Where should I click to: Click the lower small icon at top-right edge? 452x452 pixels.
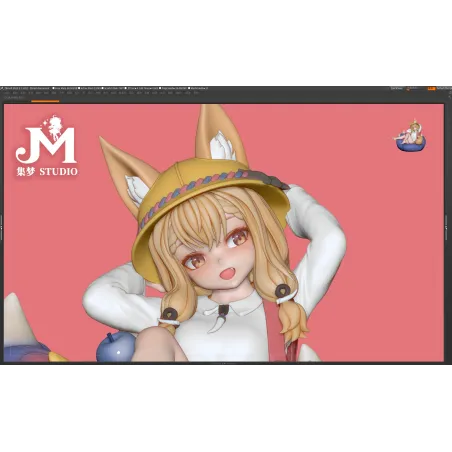[x=449, y=97]
